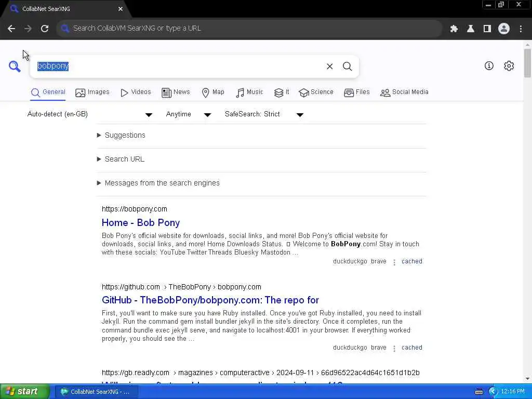This screenshot has height=399, width=532.
Task: Open the Files tab
Action: tap(356, 92)
